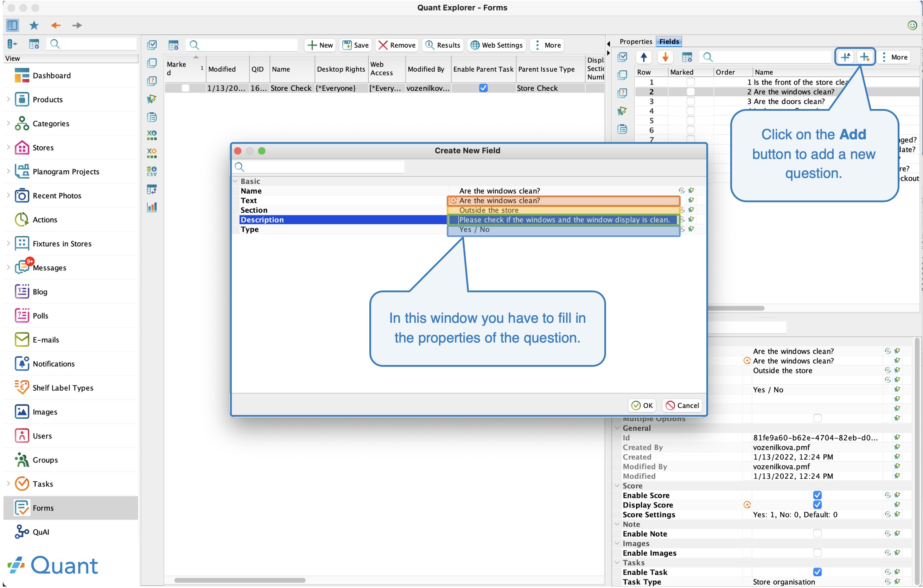Cancel the Create New Field dialog
The image size is (923, 588).
click(x=682, y=405)
